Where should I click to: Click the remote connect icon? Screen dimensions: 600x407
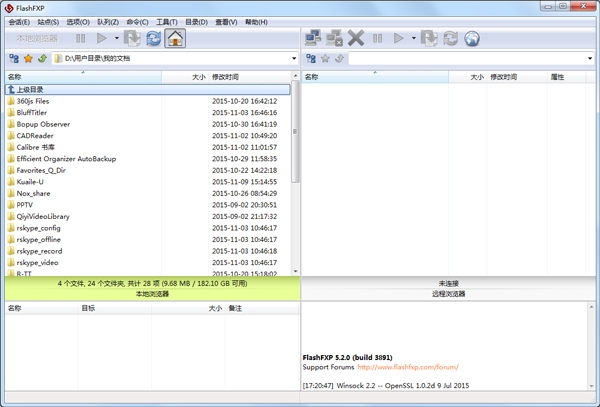(x=313, y=38)
